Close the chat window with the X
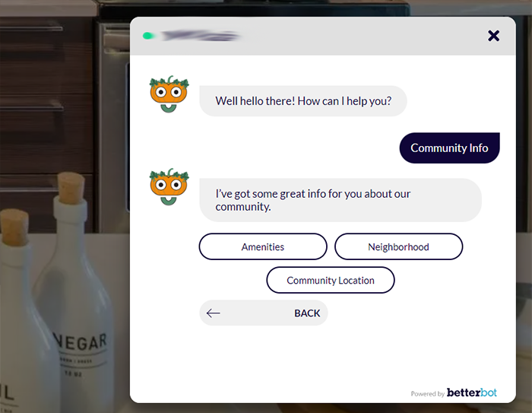The width and height of the screenshot is (532, 413). [x=493, y=36]
